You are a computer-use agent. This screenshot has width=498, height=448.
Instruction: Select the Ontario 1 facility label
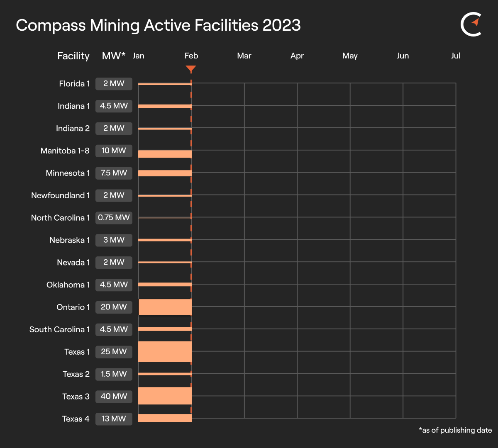(73, 307)
